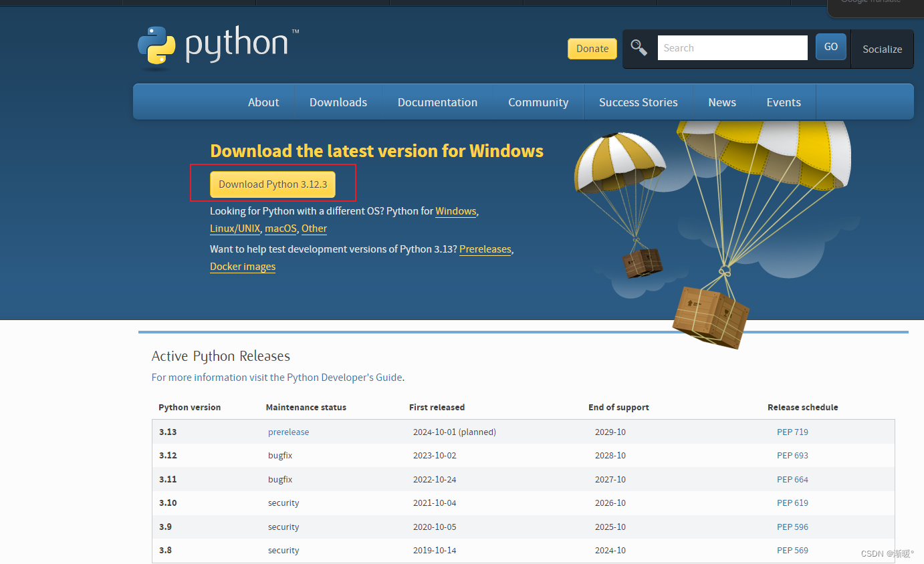Viewport: 924px width, 564px height.
Task: Open the PEP 619 link
Action: click(x=792, y=503)
